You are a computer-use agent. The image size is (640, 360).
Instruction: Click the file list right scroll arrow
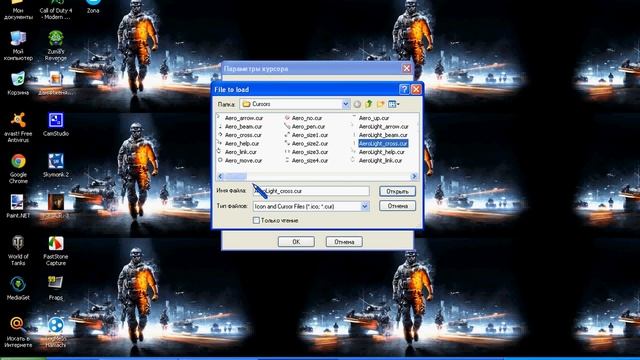click(x=414, y=176)
